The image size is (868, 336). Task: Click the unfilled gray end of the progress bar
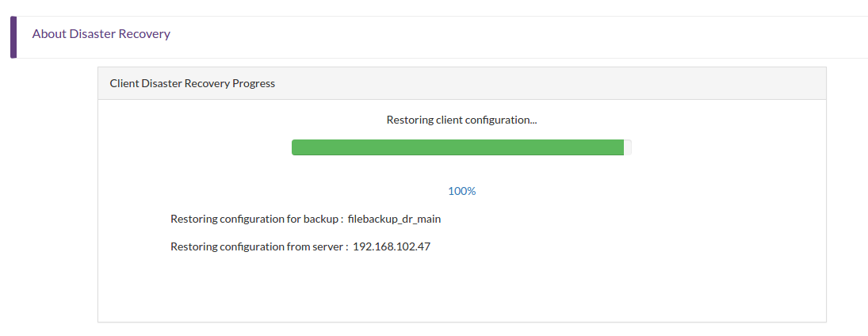click(628, 147)
